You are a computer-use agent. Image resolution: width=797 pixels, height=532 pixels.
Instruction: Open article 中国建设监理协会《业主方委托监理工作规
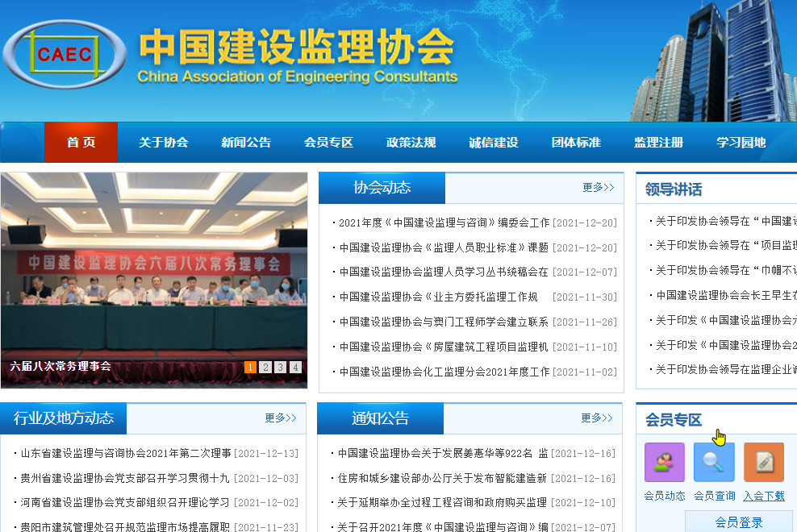point(439,297)
